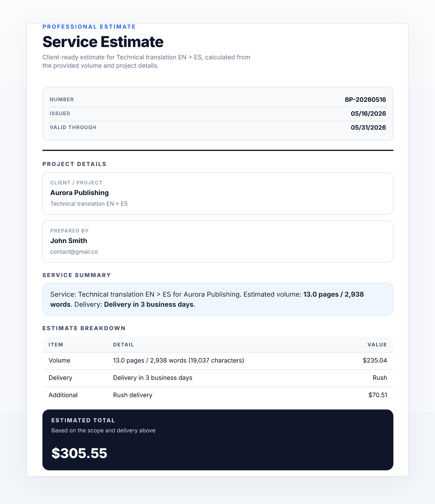Select the Rush delivery amount $70.51
Image resolution: width=435 pixels, height=504 pixels.
pyautogui.click(x=377, y=395)
